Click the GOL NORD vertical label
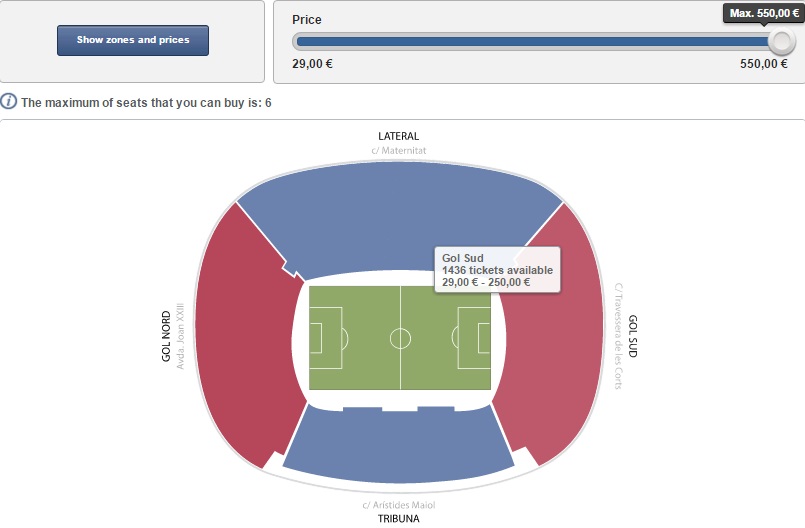This screenshot has height=528, width=805. [167, 335]
